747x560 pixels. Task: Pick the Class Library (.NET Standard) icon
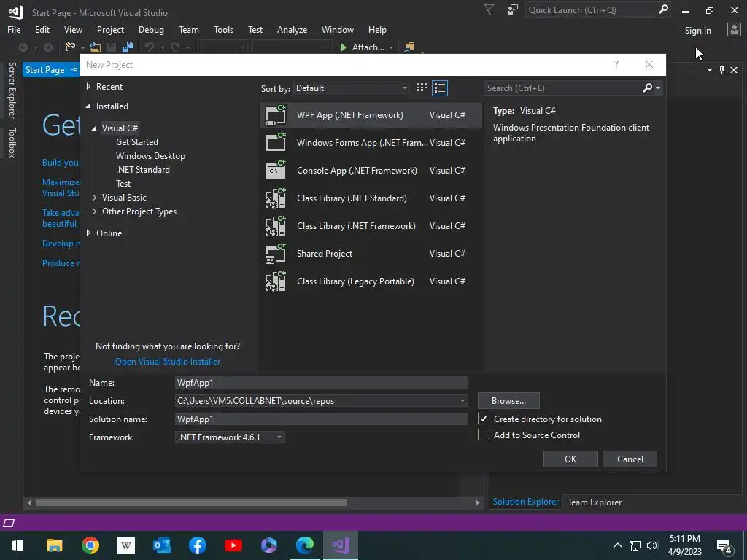[x=275, y=198]
